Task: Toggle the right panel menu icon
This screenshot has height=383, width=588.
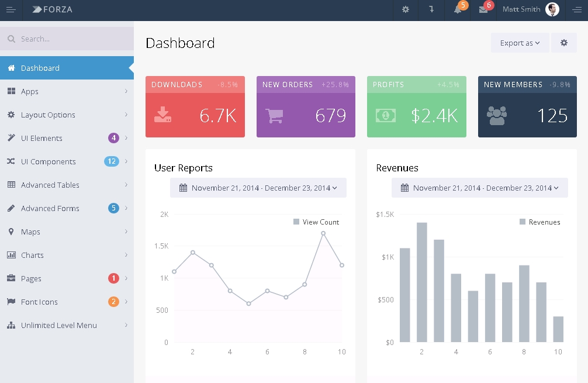Action: [x=577, y=9]
